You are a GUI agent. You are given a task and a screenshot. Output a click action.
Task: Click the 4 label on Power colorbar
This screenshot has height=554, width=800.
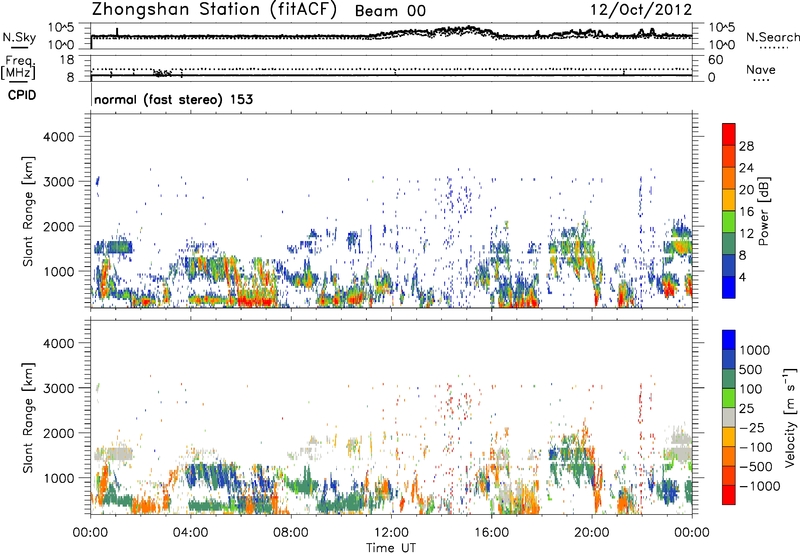(743, 277)
